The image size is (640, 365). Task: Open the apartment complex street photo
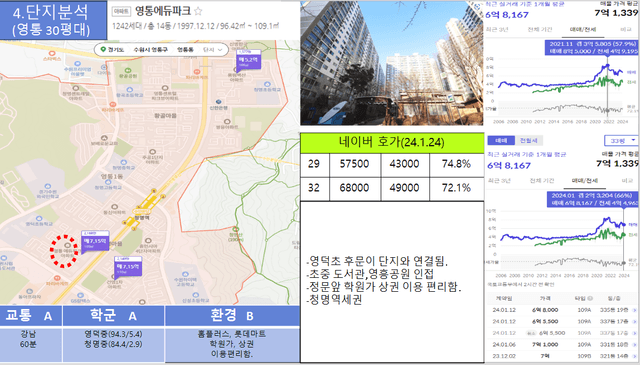[x=391, y=63]
